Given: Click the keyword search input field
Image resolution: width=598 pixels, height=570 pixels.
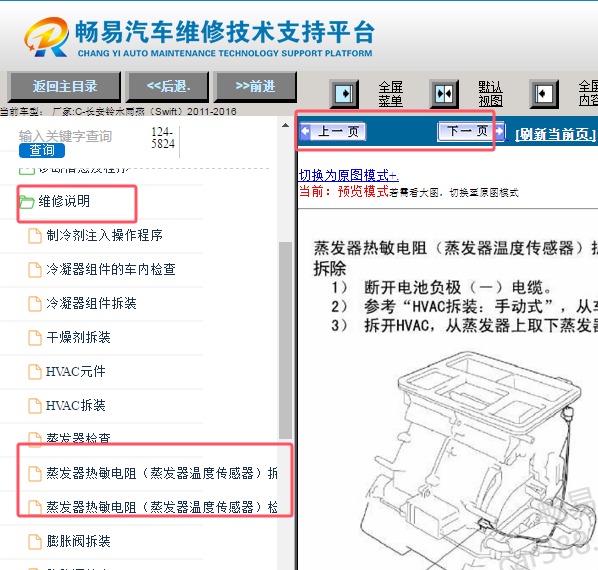Looking at the screenshot, I should [x=65, y=136].
